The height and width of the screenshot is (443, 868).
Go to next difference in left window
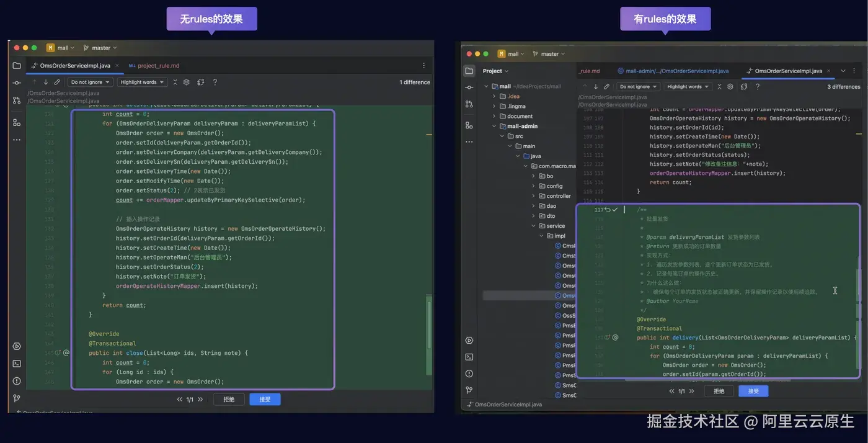[x=45, y=82]
